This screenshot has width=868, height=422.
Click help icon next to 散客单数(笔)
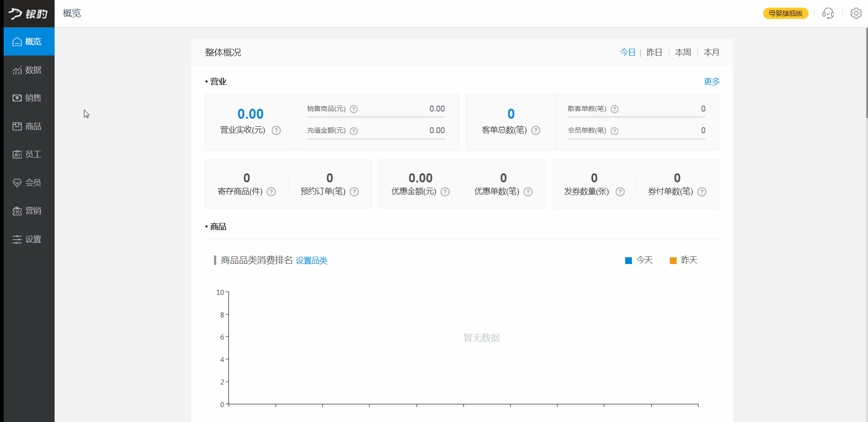click(x=614, y=109)
